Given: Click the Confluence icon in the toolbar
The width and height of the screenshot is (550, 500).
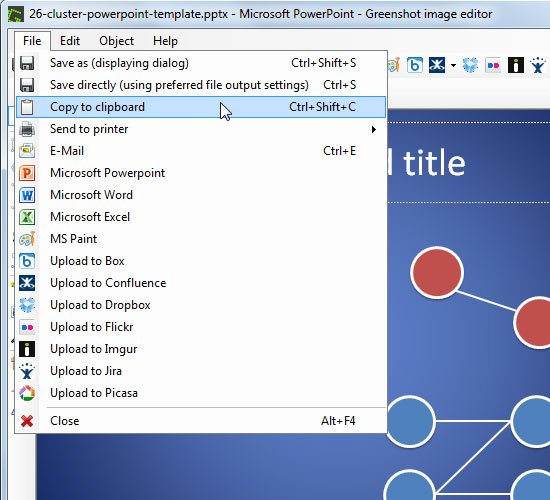Looking at the screenshot, I should point(437,65).
